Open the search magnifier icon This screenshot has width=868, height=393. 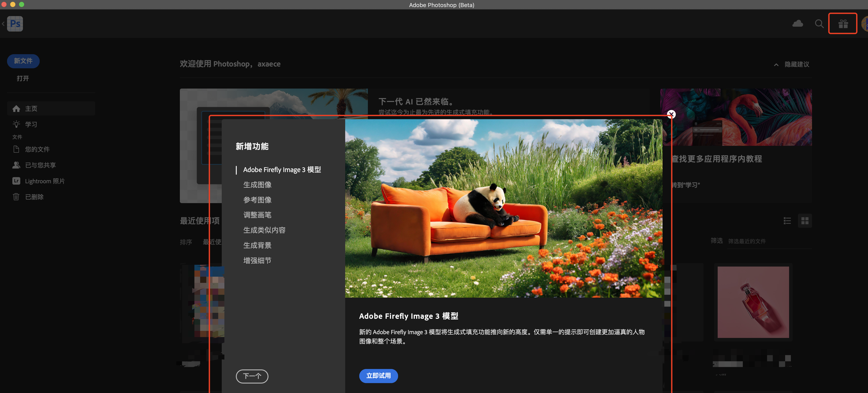click(x=819, y=24)
